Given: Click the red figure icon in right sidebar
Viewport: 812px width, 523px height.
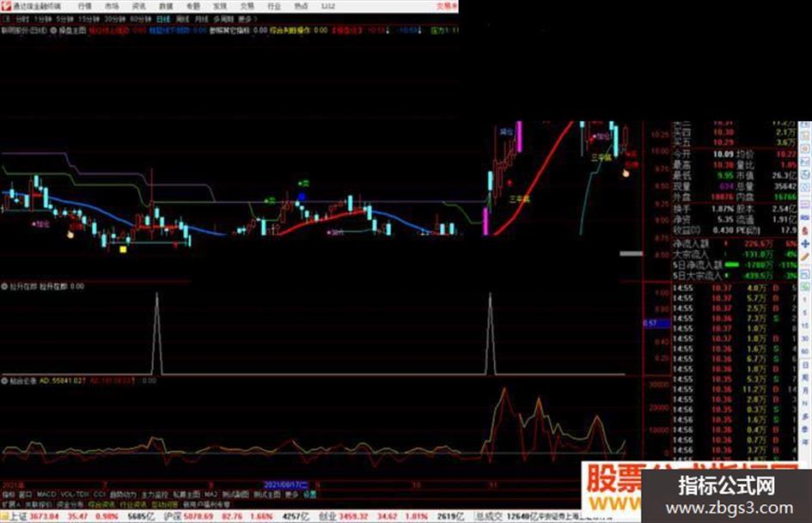Looking at the screenshot, I should [805, 230].
